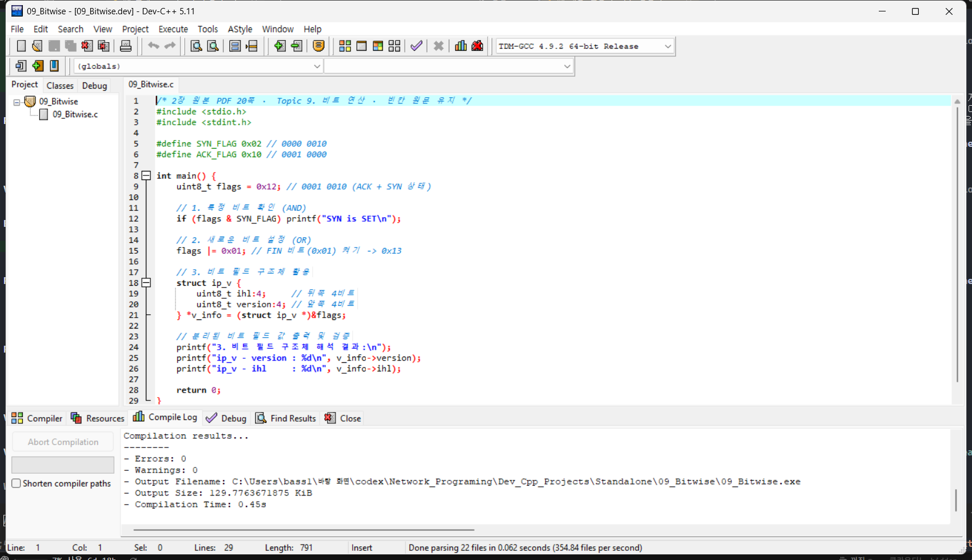Open the Compiler bottom tab
The width and height of the screenshot is (972, 560).
click(x=37, y=418)
